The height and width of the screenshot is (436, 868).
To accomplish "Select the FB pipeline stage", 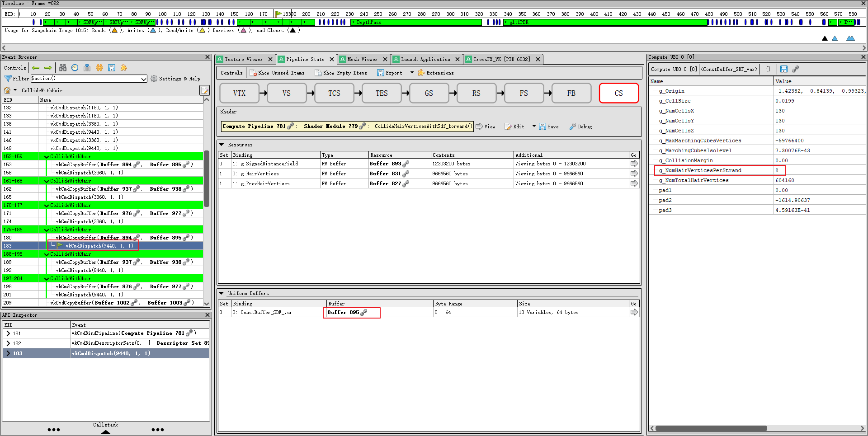I will [571, 93].
